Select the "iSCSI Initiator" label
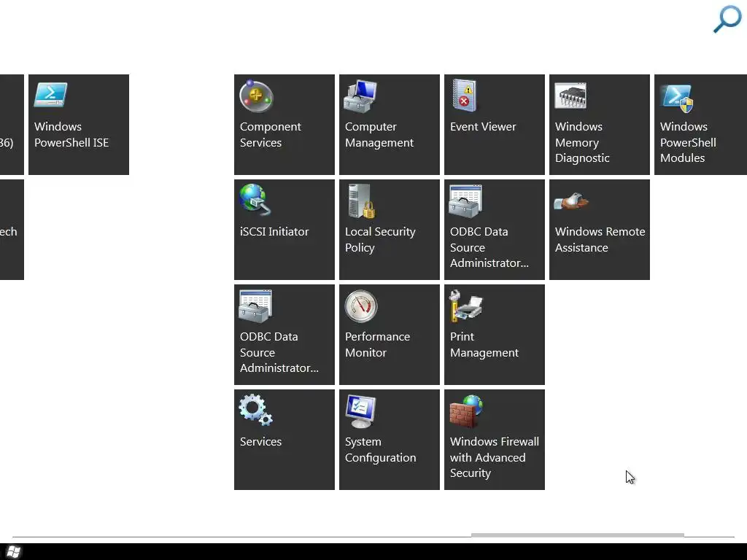Image resolution: width=747 pixels, height=560 pixels. coord(274,231)
